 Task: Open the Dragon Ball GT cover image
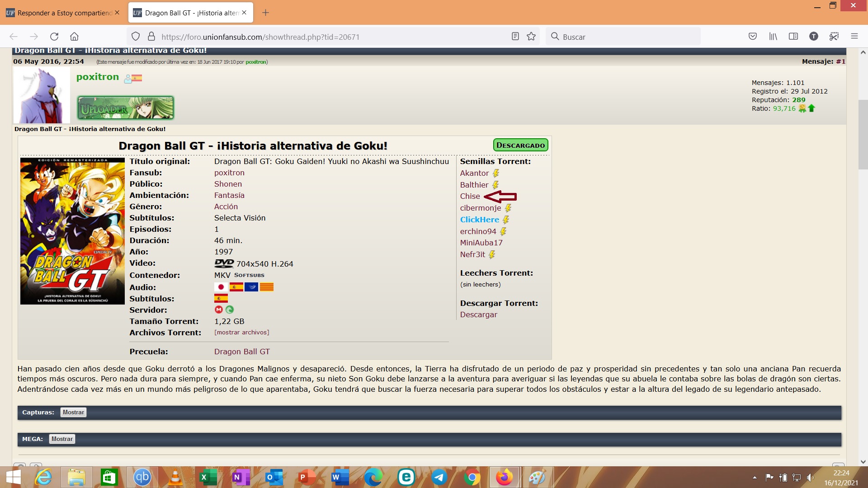tap(72, 231)
